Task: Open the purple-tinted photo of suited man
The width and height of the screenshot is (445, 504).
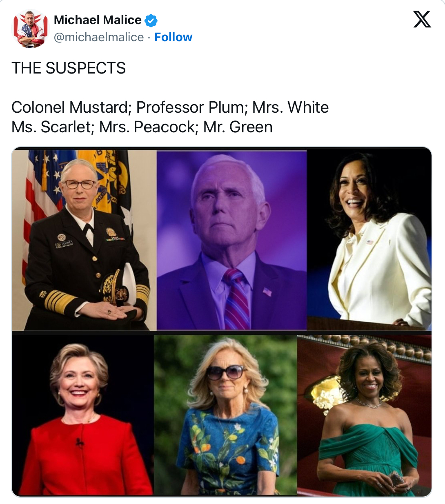Action: (x=231, y=240)
